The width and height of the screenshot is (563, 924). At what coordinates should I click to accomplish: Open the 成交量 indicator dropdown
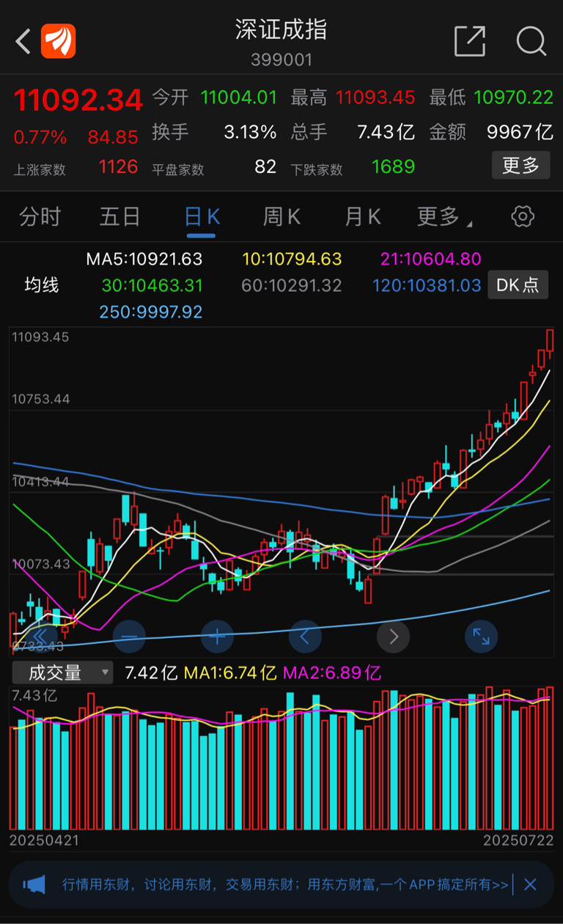click(x=62, y=672)
